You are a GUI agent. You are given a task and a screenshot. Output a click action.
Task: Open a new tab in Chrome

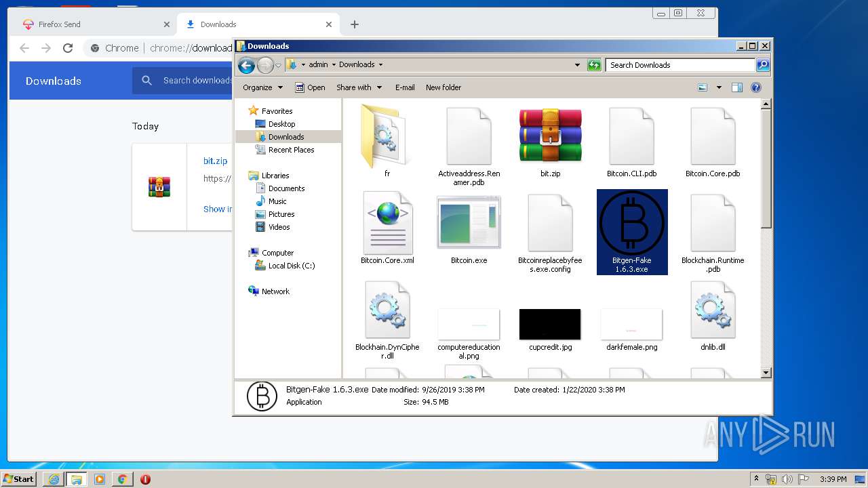[354, 24]
